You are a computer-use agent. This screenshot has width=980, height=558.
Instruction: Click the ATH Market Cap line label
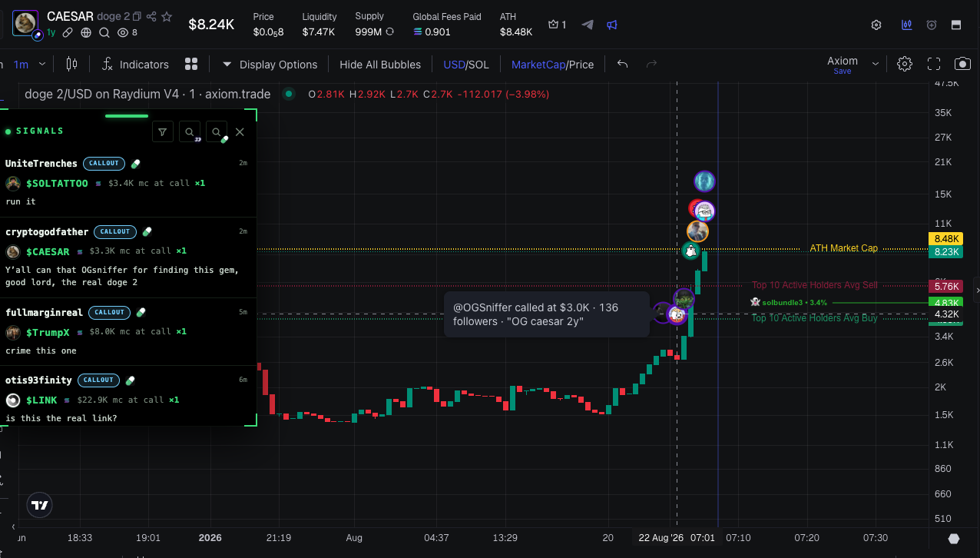click(843, 248)
